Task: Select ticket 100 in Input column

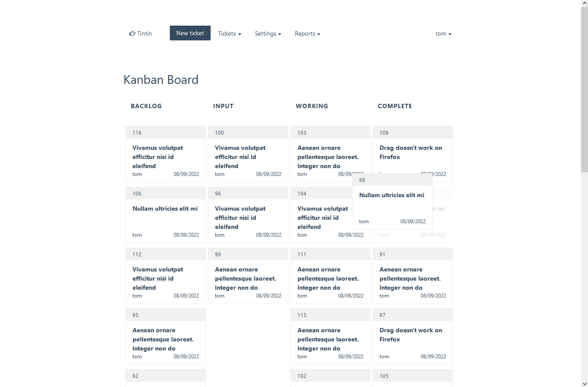Action: click(248, 156)
